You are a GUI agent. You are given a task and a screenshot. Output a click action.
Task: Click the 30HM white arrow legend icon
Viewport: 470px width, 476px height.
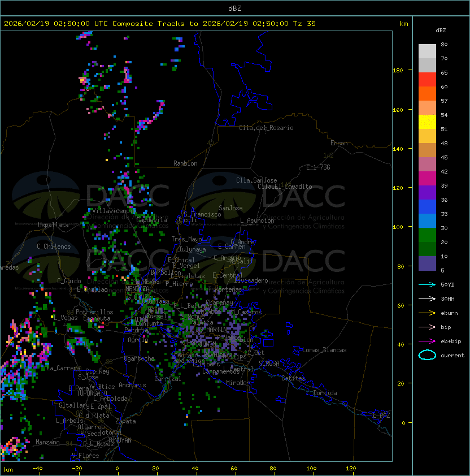(427, 298)
